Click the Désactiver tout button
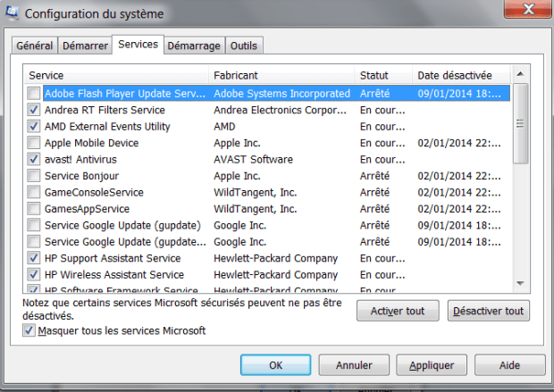 pyautogui.click(x=488, y=311)
